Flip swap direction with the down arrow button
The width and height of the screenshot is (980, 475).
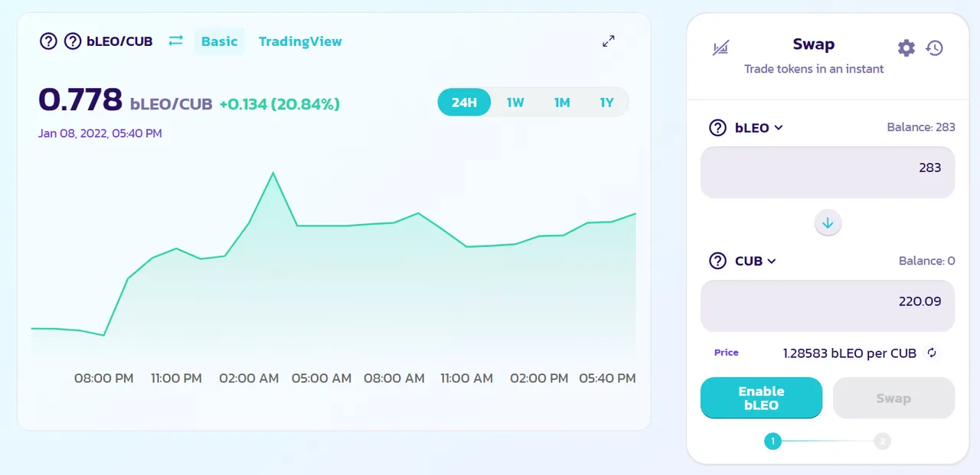(828, 223)
